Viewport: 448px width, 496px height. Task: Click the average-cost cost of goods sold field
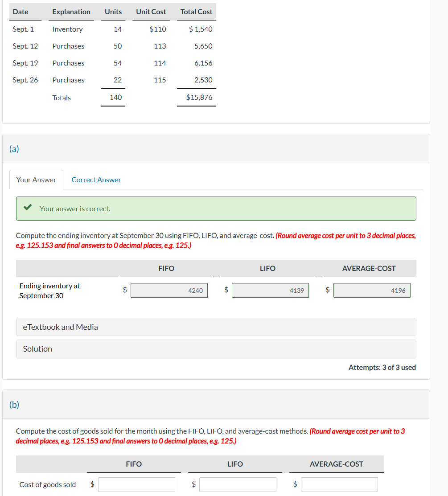pyautogui.click(x=339, y=484)
